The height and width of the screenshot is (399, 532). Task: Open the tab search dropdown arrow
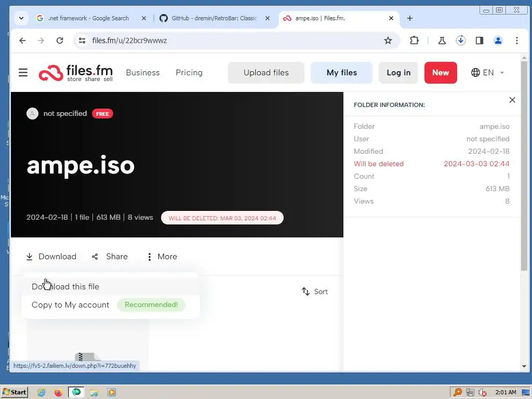click(x=21, y=18)
